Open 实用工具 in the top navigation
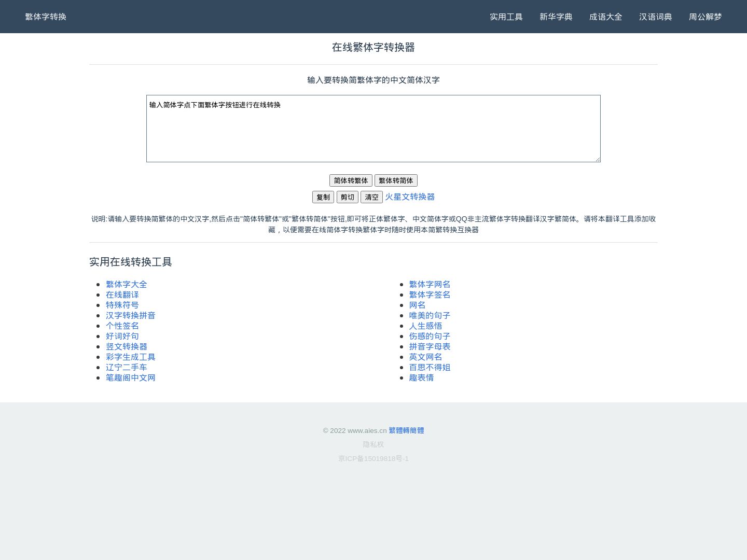Screen dimensions: 747x560 tap(506, 17)
